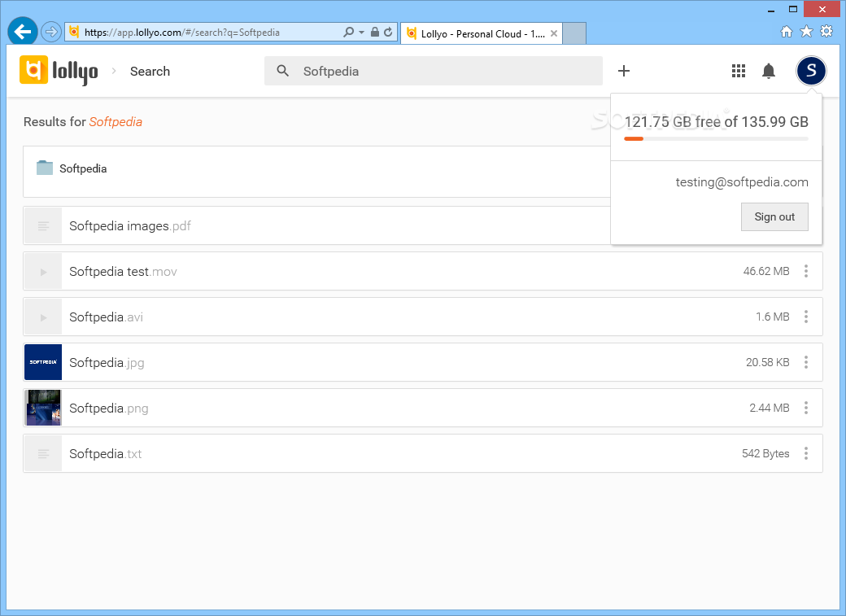This screenshot has width=846, height=616.
Task: Click the Search breadcrumb label
Action: pos(150,72)
